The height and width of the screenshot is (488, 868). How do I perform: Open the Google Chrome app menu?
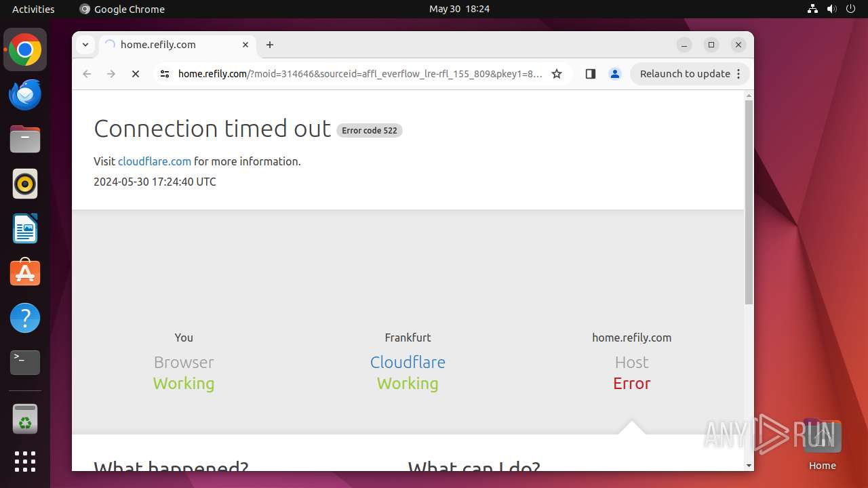[122, 9]
